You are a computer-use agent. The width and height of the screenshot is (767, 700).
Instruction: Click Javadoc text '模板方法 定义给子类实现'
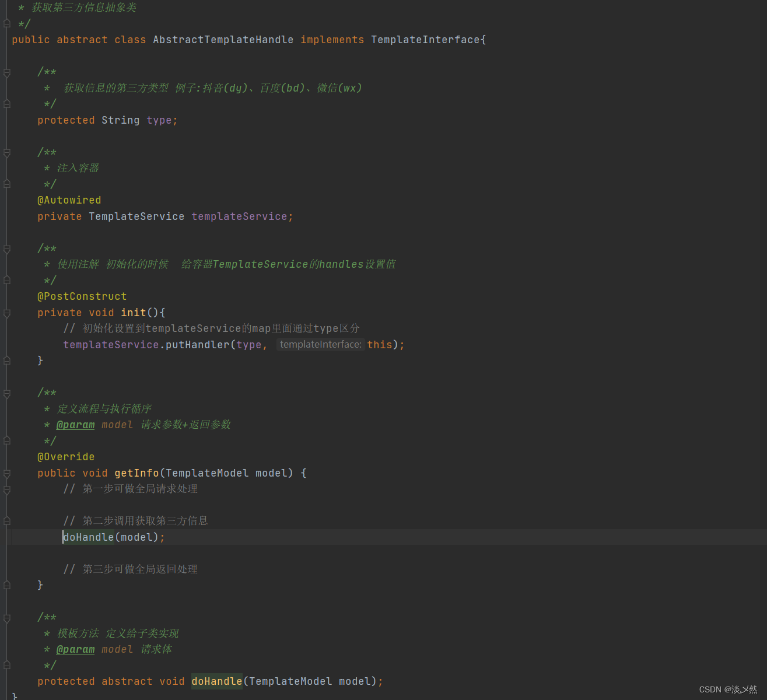[x=118, y=633]
